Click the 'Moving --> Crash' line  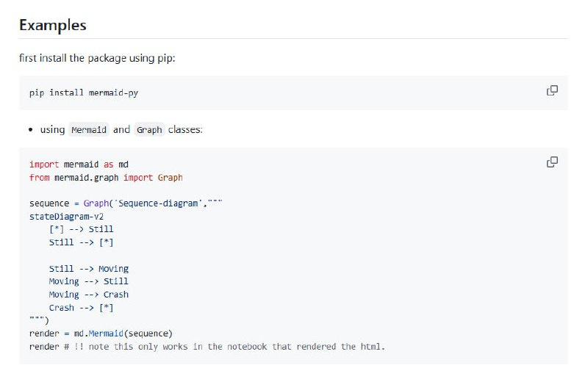click(88, 295)
